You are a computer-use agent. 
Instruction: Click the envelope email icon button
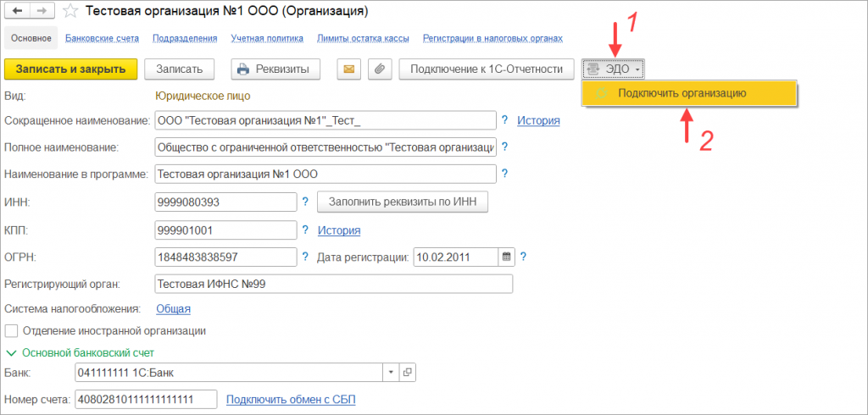[x=348, y=69]
